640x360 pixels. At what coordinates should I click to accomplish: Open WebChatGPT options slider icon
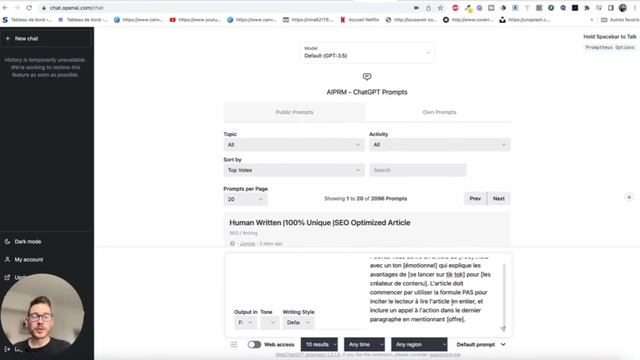234,344
